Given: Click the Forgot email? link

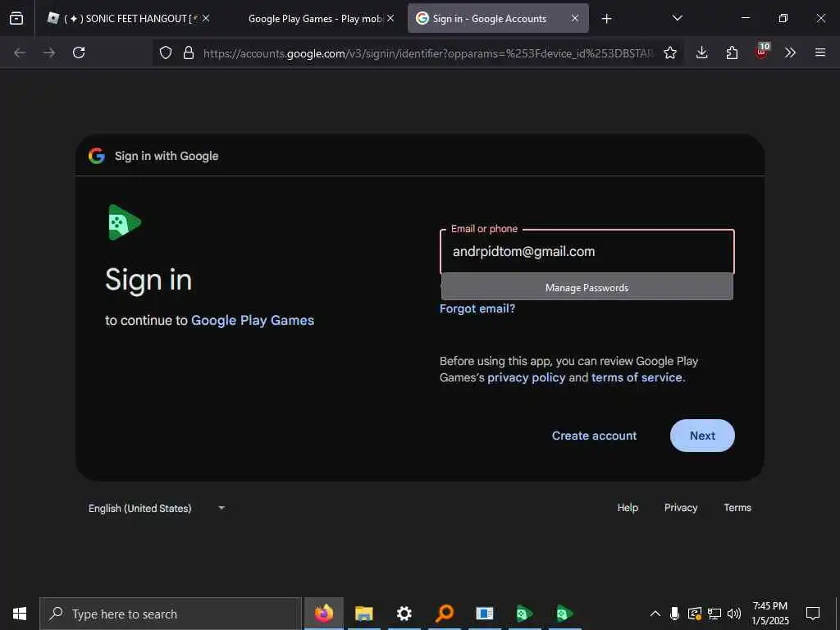Looking at the screenshot, I should coord(477,308).
